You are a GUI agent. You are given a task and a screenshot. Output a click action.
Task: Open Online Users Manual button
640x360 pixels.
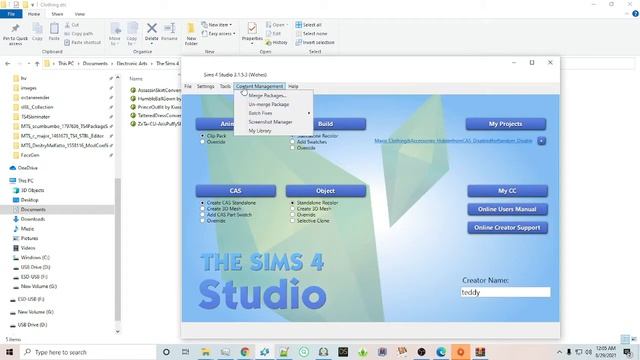click(507, 209)
